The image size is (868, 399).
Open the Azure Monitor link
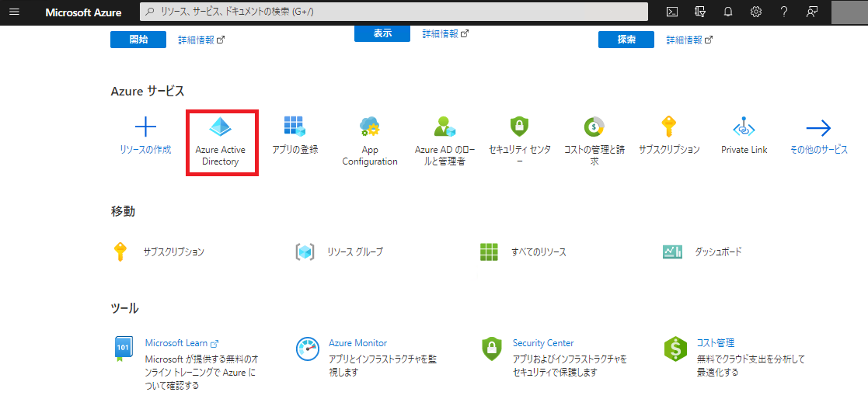click(357, 343)
